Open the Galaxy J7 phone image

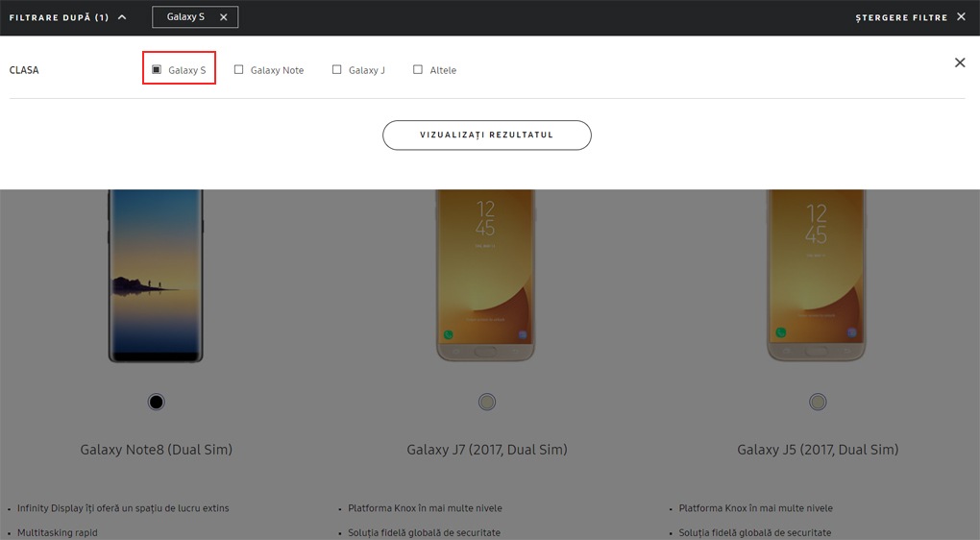pos(485,275)
